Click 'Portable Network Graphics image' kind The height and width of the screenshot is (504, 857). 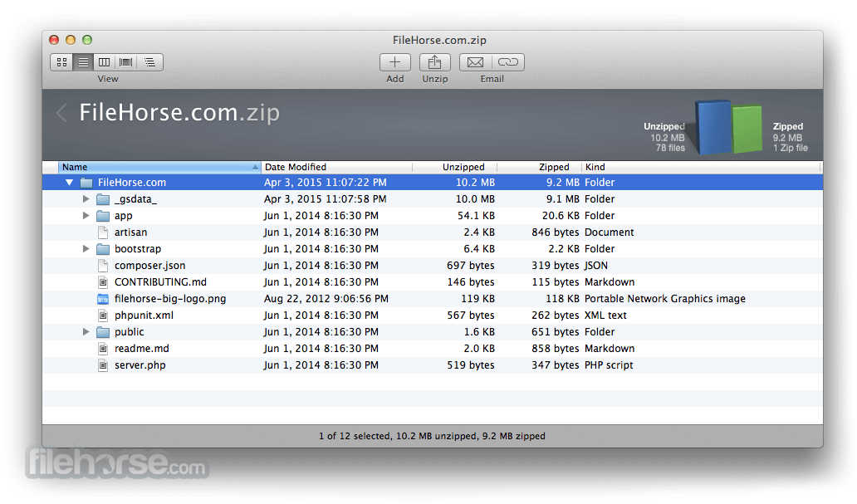664,299
